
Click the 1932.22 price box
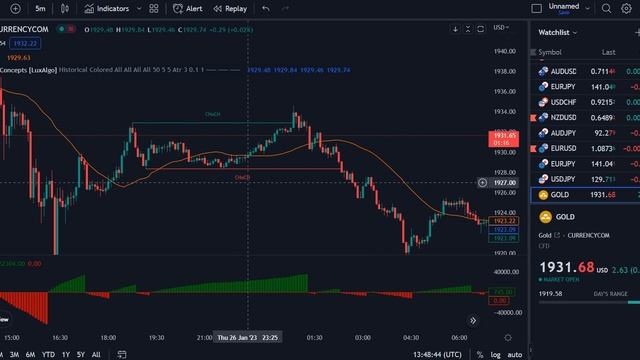(x=25, y=43)
